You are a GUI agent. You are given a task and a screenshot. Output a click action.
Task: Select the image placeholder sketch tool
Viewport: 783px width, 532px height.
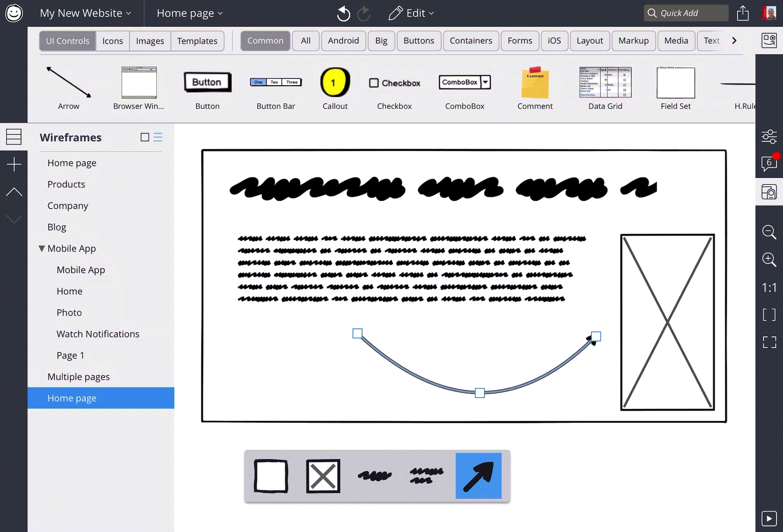pyautogui.click(x=323, y=476)
